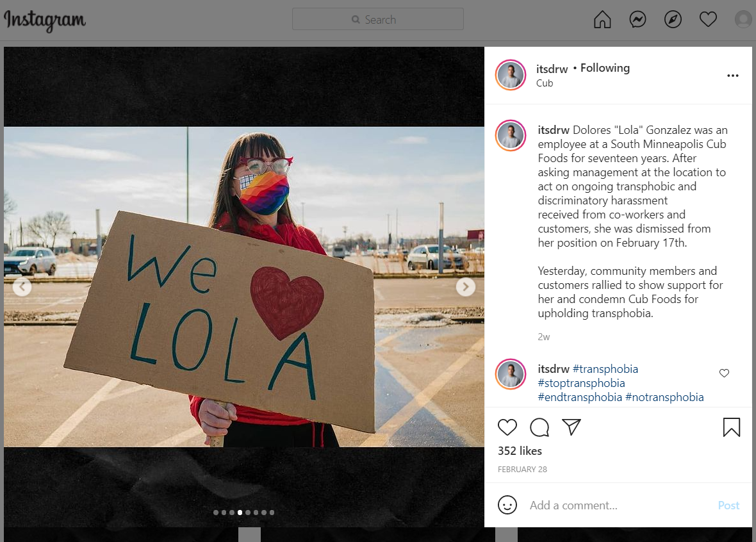Open itsdrw profile picture in post header
The image size is (756, 542).
click(x=511, y=75)
